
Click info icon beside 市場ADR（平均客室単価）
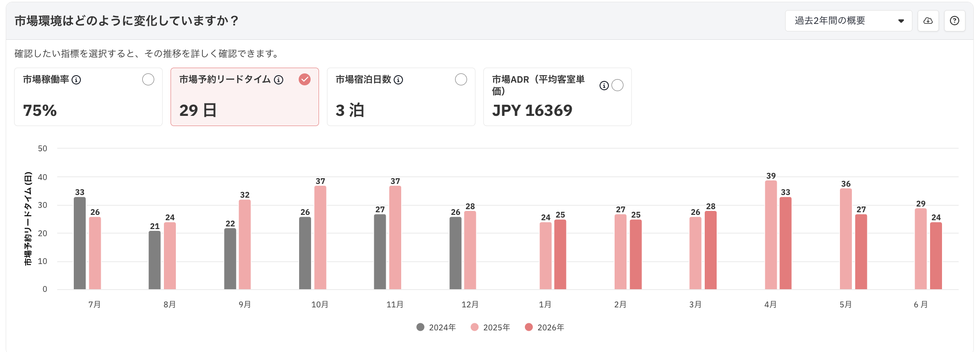click(604, 85)
